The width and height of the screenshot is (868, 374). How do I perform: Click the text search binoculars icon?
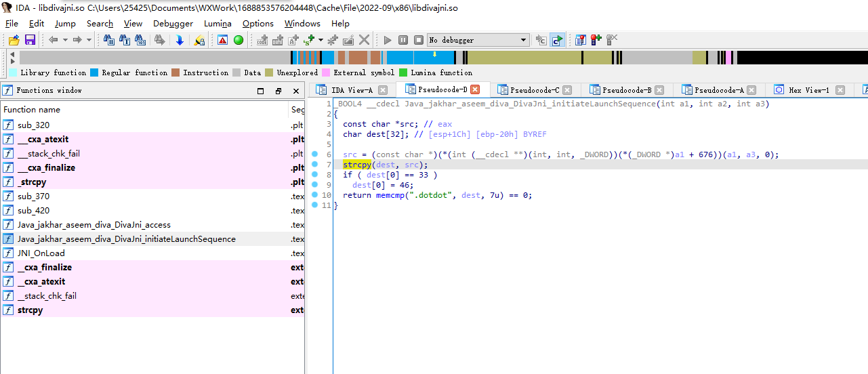125,40
